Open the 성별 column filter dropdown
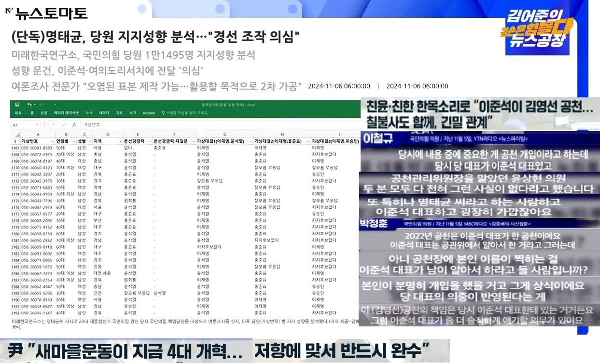600x364 pixels. [x=90, y=142]
